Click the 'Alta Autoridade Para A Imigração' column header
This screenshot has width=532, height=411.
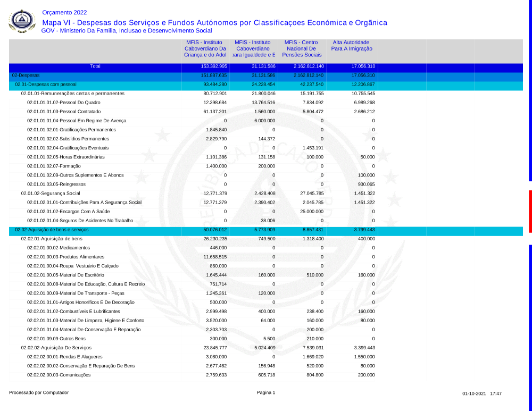351,45
